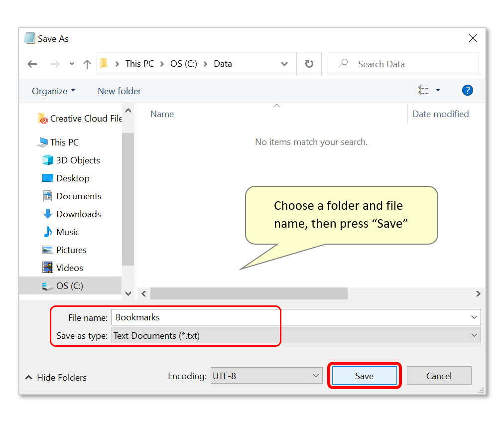The image size is (504, 423).
Task: Click the navigation pane vertical scrollbar thumb
Action: point(128,199)
